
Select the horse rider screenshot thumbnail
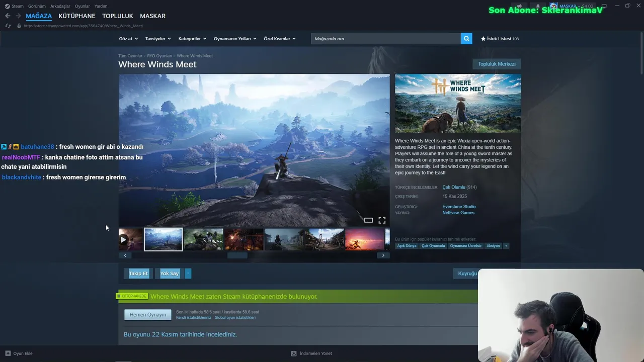[x=203, y=239]
